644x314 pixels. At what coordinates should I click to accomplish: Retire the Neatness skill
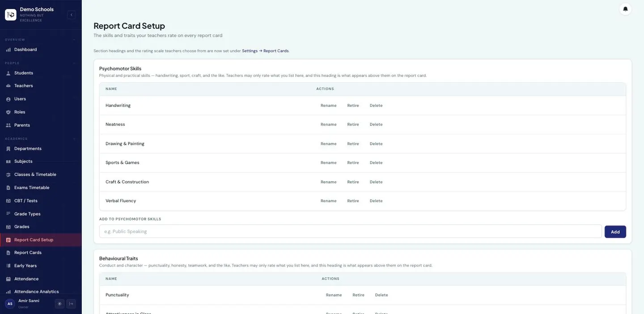[353, 124]
